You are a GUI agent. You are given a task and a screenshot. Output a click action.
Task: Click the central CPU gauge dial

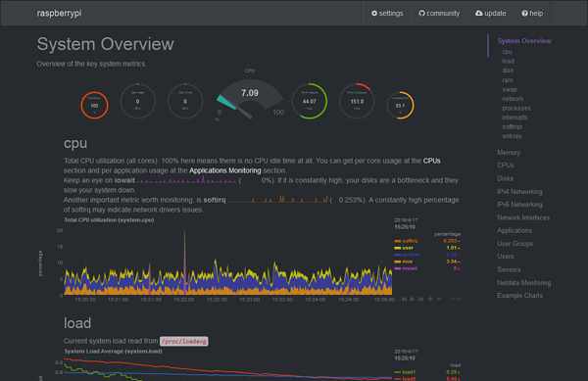[x=250, y=98]
